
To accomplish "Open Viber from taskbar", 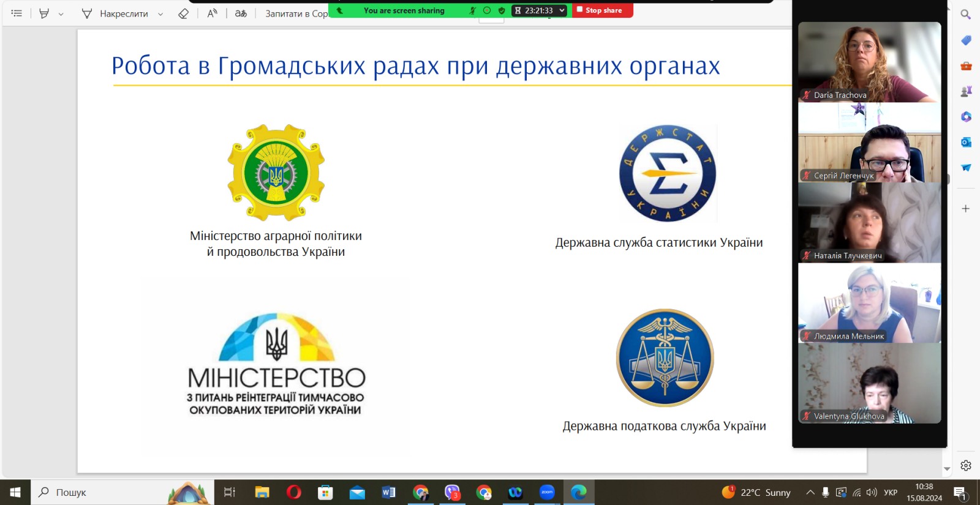I will click(x=452, y=492).
